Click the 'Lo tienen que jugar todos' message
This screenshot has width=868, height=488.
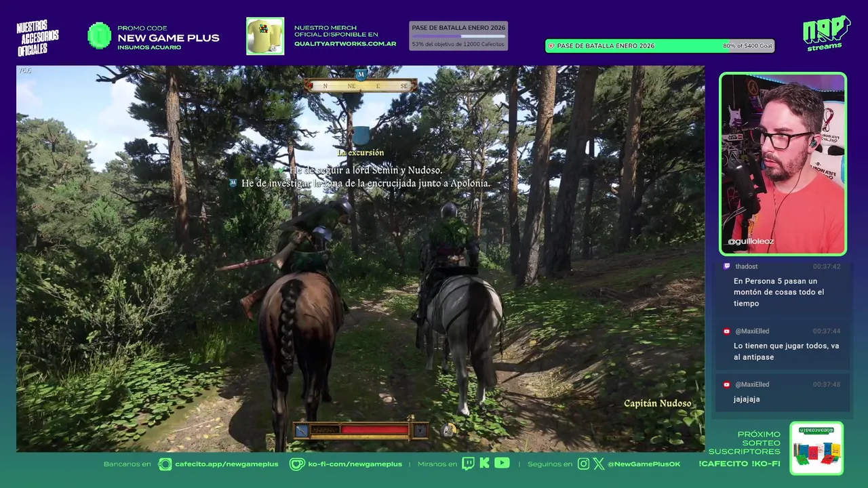coord(786,351)
